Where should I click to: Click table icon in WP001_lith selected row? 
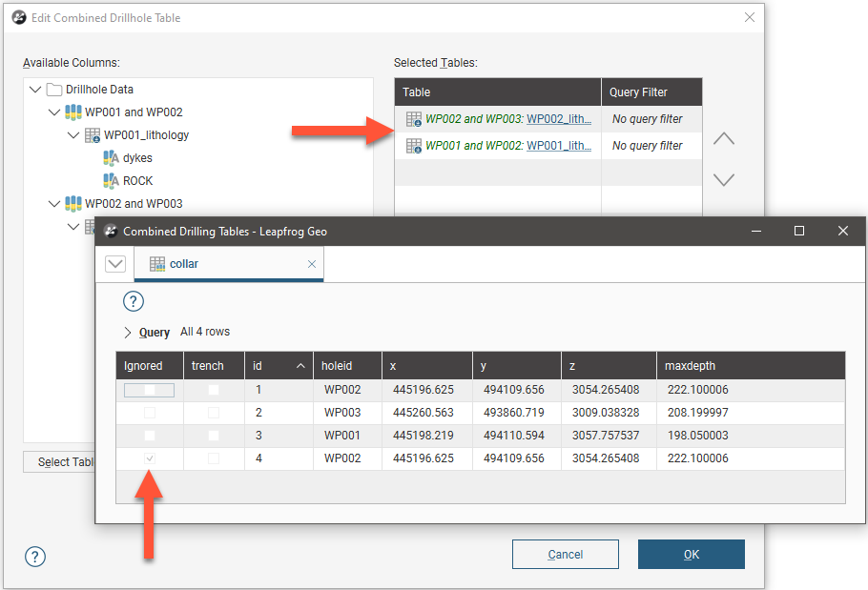coord(414,146)
